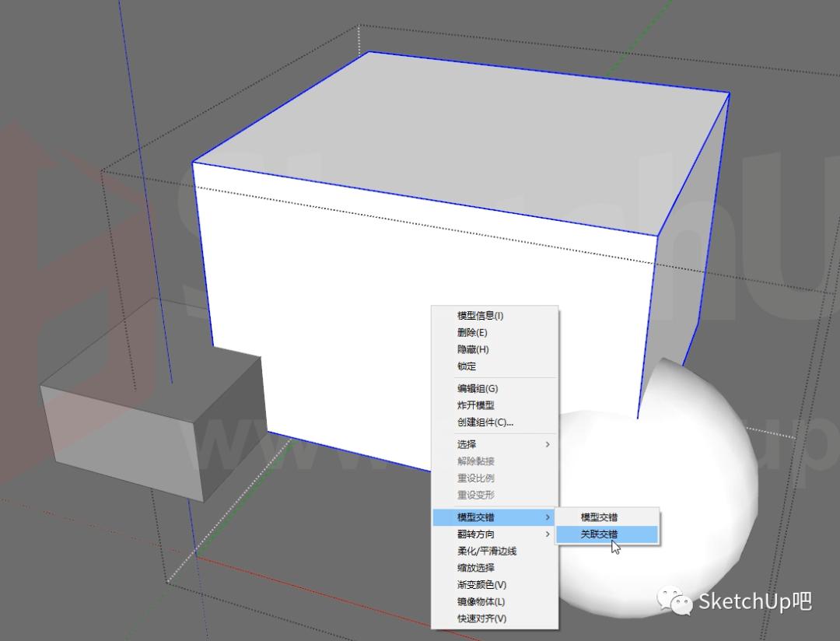Click 柔化/平滑边线 in the context menu
The height and width of the screenshot is (641, 840).
(x=486, y=551)
